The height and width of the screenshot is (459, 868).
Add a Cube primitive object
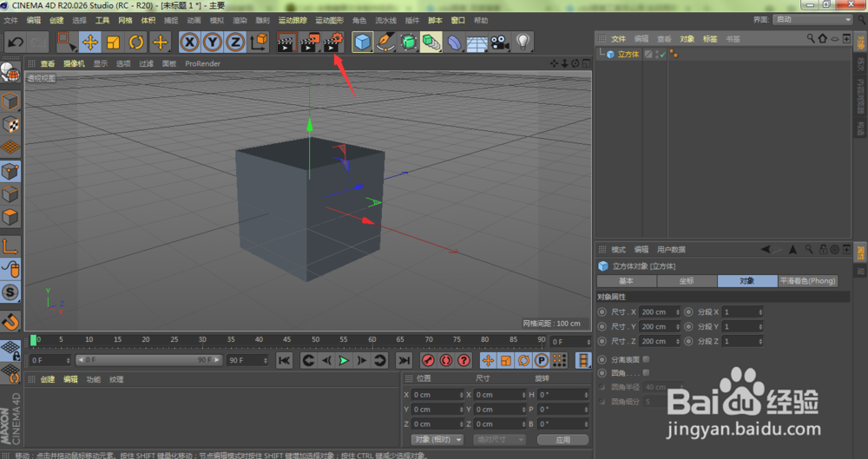(362, 42)
